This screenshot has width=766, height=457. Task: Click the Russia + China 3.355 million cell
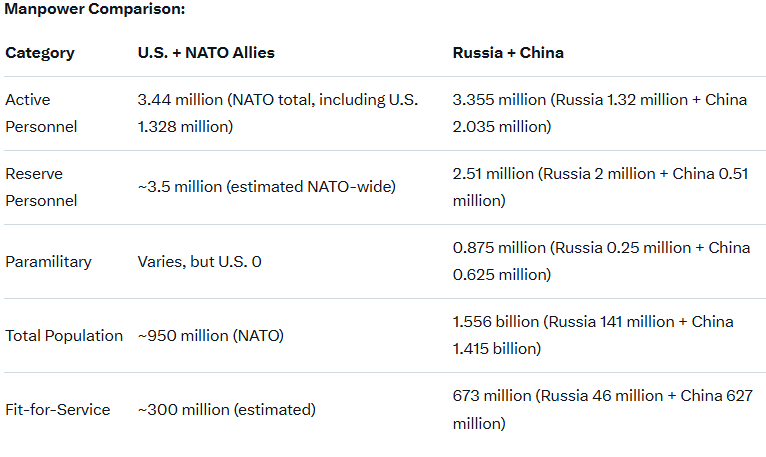coord(599,113)
